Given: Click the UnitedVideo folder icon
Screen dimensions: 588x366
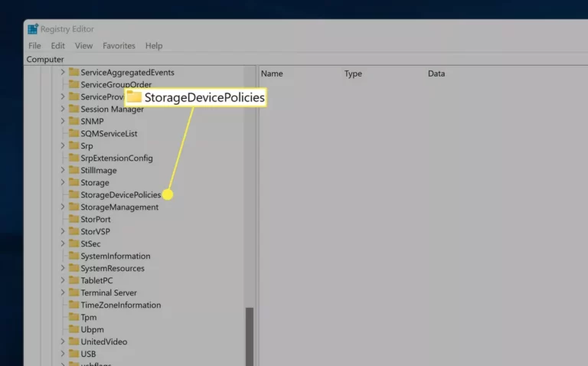Looking at the screenshot, I should [73, 341].
